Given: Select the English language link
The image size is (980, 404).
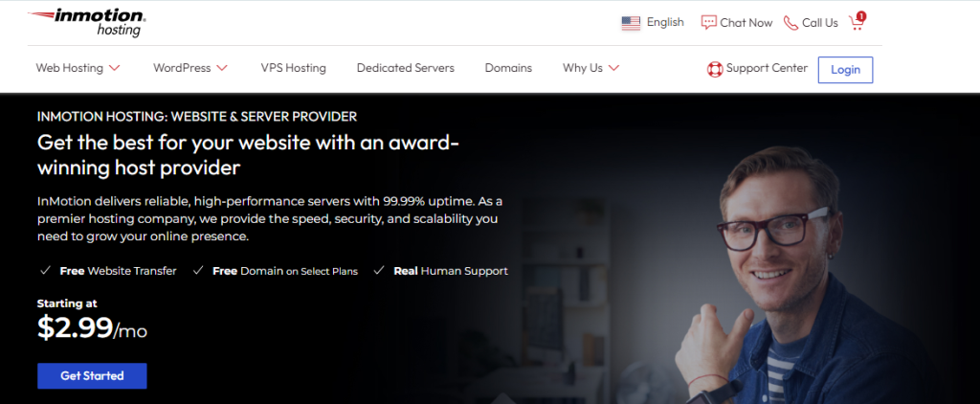Looking at the screenshot, I should [x=665, y=23].
